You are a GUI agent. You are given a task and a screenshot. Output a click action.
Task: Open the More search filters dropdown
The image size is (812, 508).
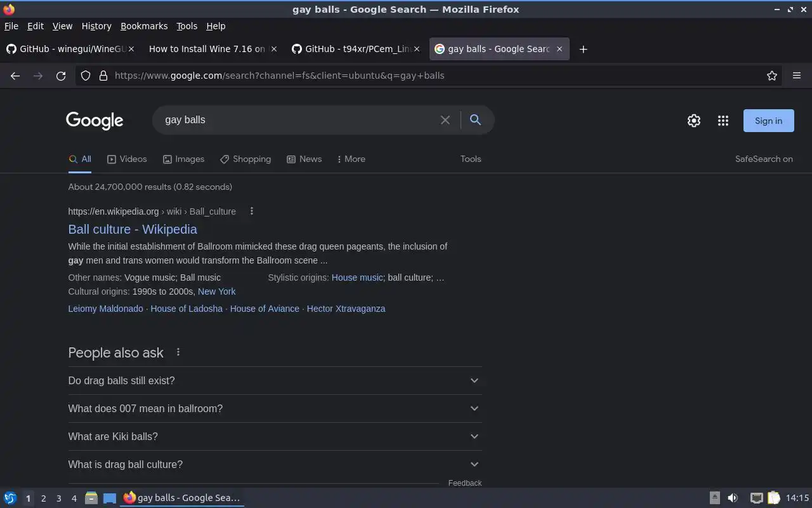[x=351, y=159]
